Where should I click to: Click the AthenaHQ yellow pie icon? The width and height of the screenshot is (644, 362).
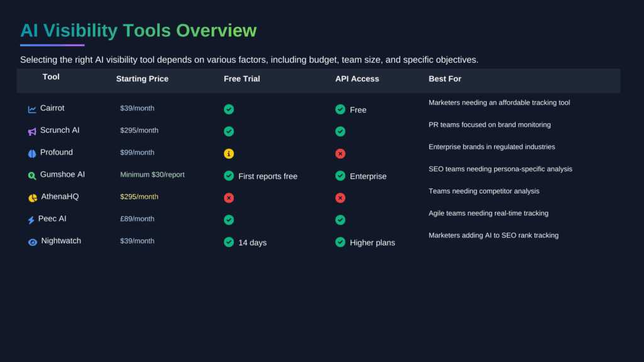[32, 197]
